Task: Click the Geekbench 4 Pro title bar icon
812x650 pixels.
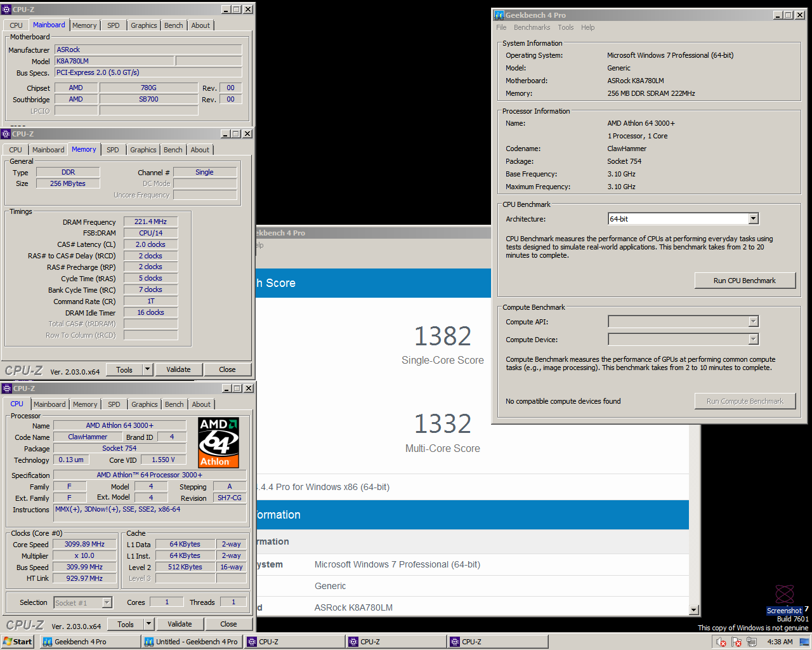Action: tap(499, 15)
